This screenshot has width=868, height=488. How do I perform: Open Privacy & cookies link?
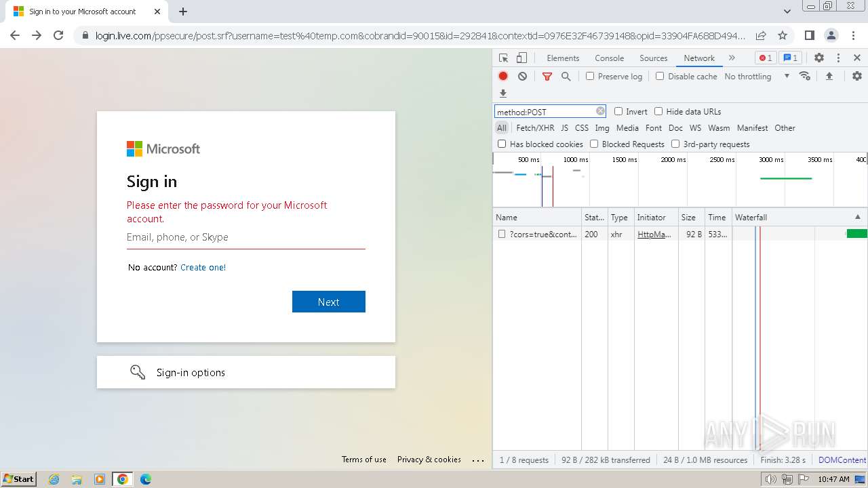[x=429, y=460]
